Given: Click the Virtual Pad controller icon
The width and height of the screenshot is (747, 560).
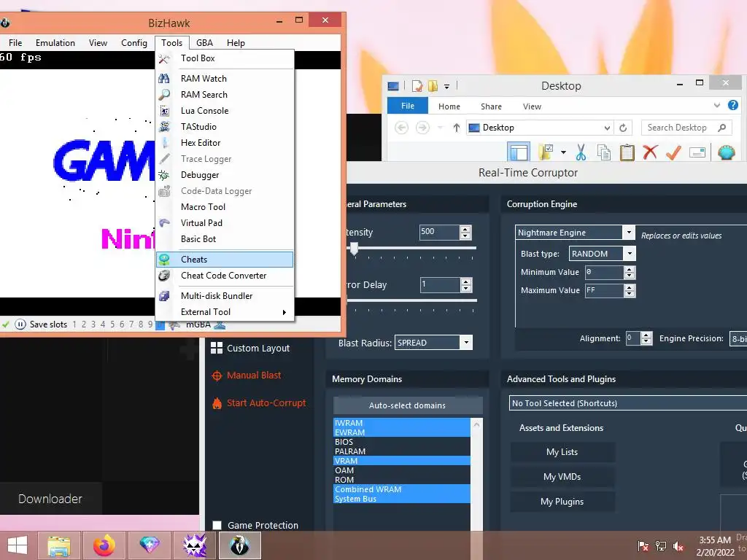Looking at the screenshot, I should [x=164, y=223].
